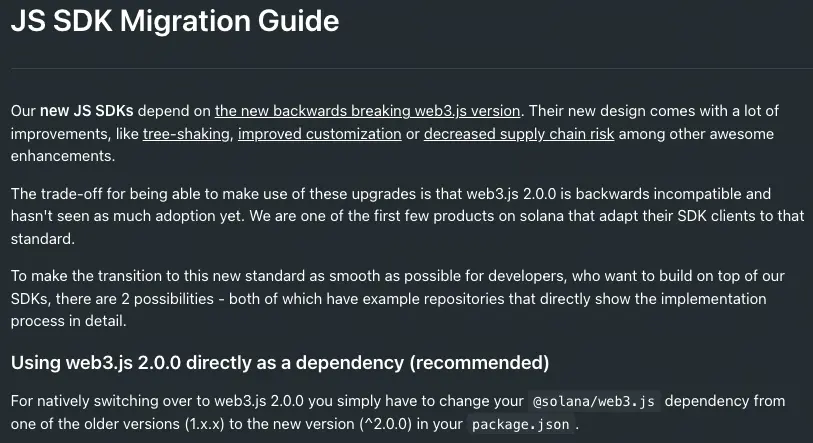813x443 pixels.
Task: Click paragraph beginning For natively switching over
Action: click(x=398, y=412)
